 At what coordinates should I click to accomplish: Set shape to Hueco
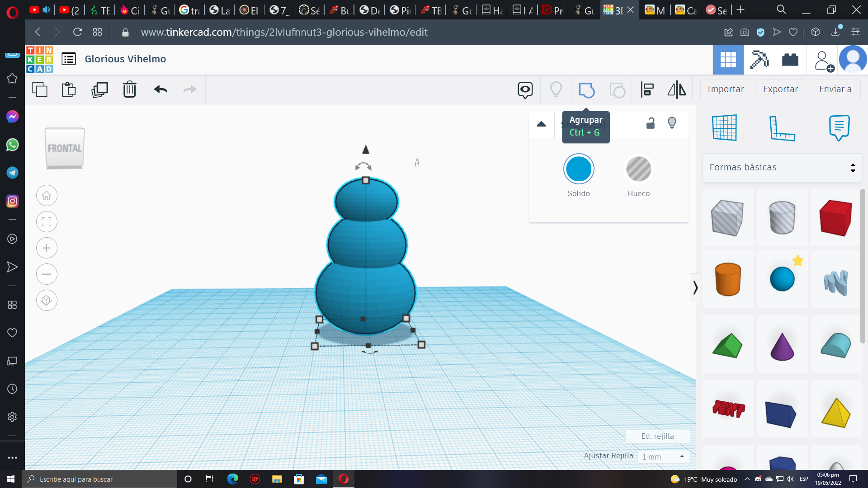[638, 169]
